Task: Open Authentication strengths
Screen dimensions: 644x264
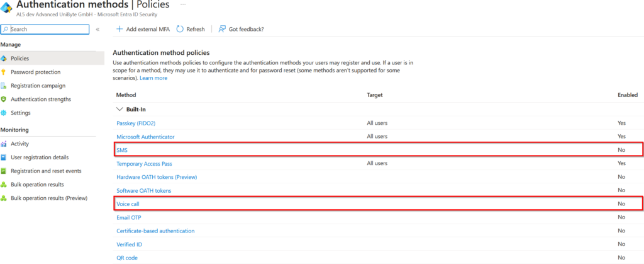Action: [x=41, y=99]
